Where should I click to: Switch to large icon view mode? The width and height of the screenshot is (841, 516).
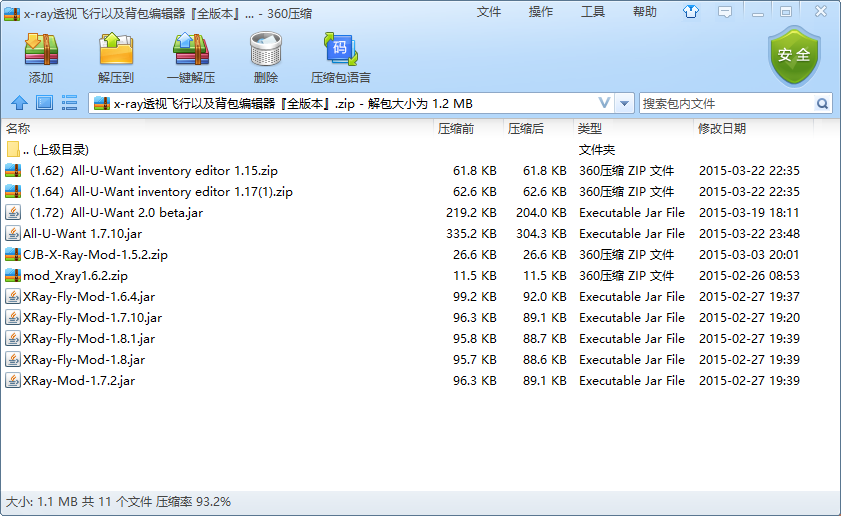pos(45,103)
